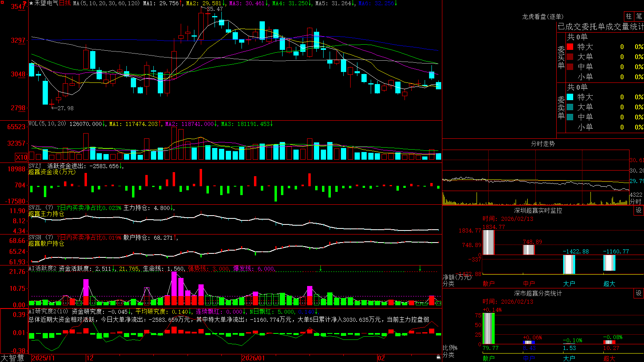Click the 爆发线: 6.000 label
Viewport: 644px width, 362px height.
(x=254, y=269)
